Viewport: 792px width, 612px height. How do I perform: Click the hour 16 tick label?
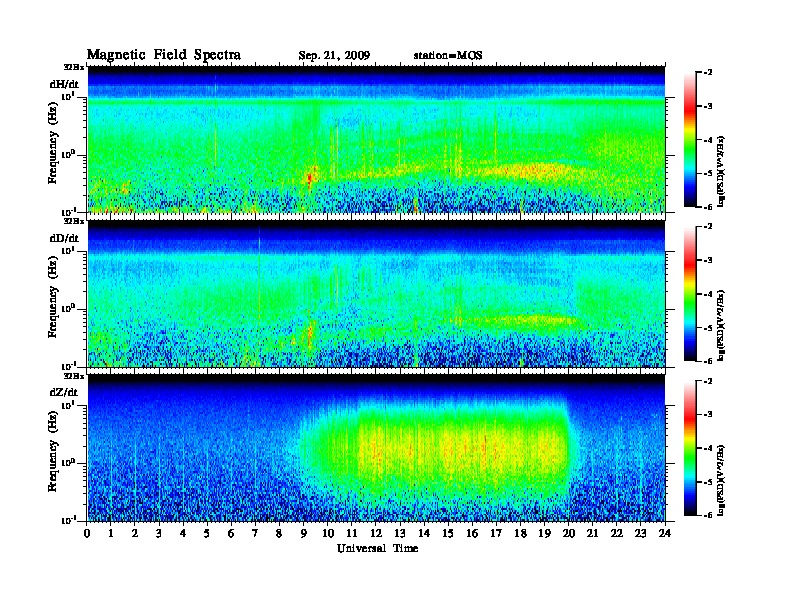coord(472,534)
